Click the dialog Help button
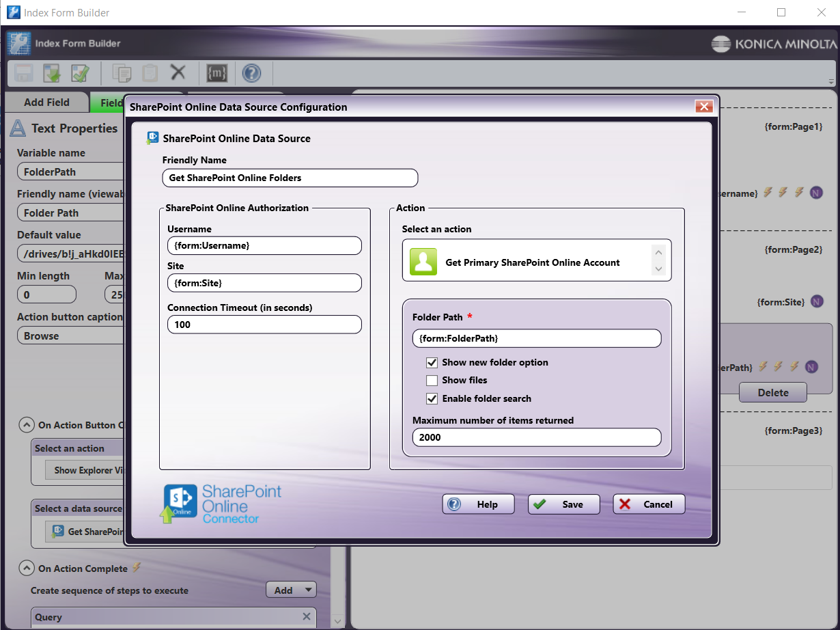 (x=478, y=504)
